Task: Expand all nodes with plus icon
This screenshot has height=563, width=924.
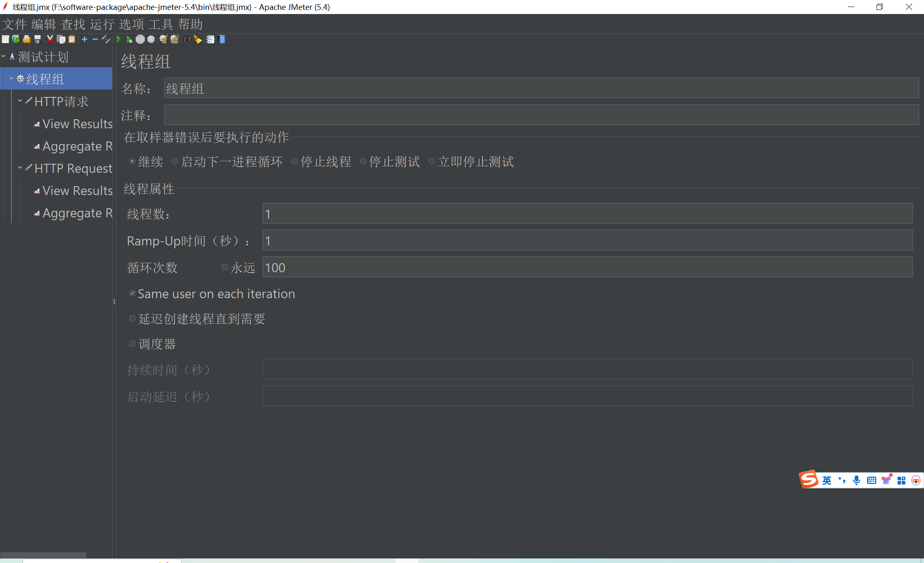Action: pos(85,39)
